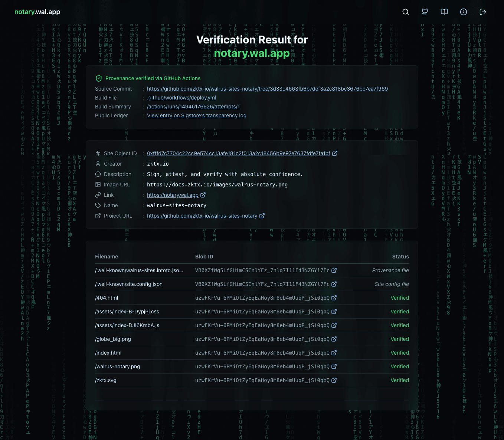This screenshot has width=504, height=440.
Task: Open the GitHub icon in header
Action: point(425,12)
